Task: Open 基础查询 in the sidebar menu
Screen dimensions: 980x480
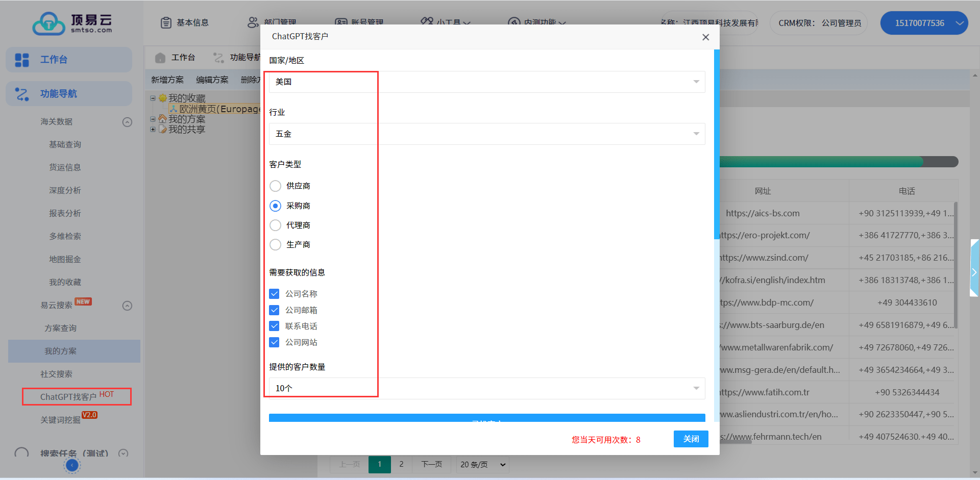Action: click(x=65, y=144)
